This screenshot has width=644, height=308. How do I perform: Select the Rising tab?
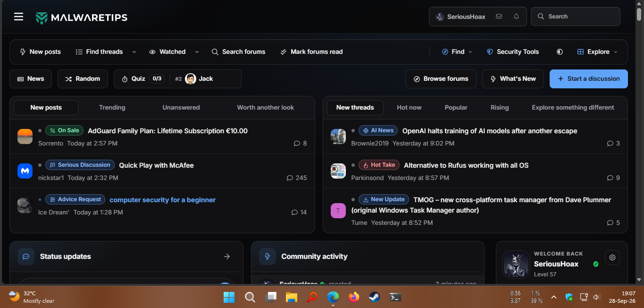pyautogui.click(x=500, y=108)
